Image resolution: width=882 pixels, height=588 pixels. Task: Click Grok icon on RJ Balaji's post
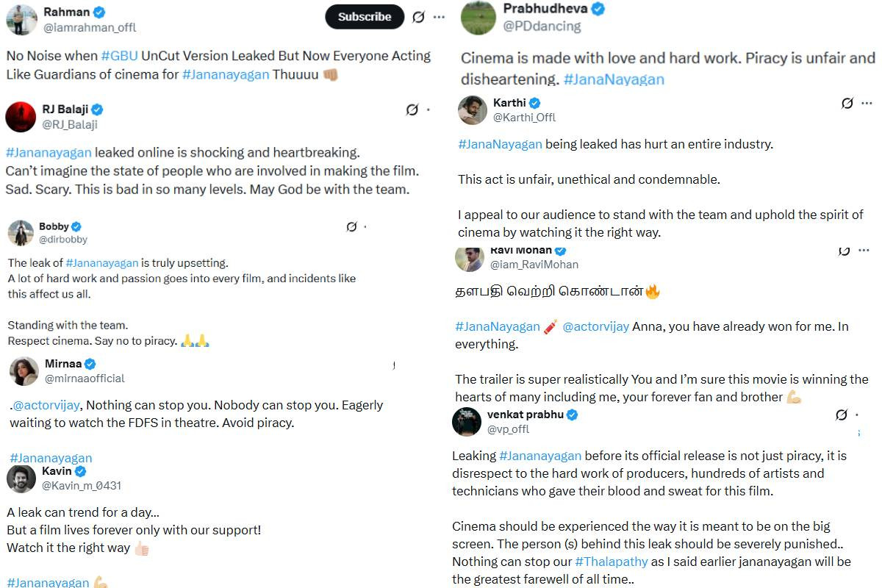412,110
